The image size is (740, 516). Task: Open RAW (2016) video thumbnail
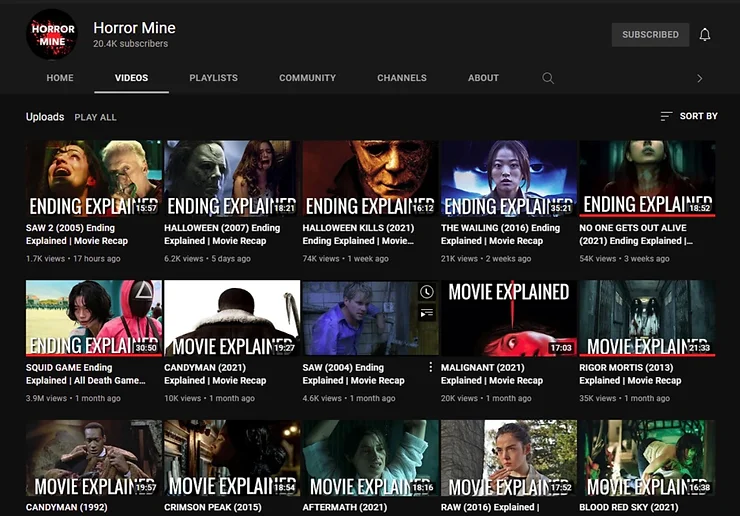pos(509,458)
